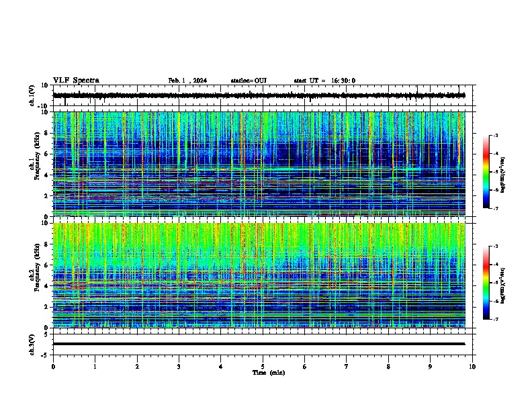Click the ch.1 spectrogram color scale bar
This screenshot has width=532, height=411.
(x=486, y=172)
